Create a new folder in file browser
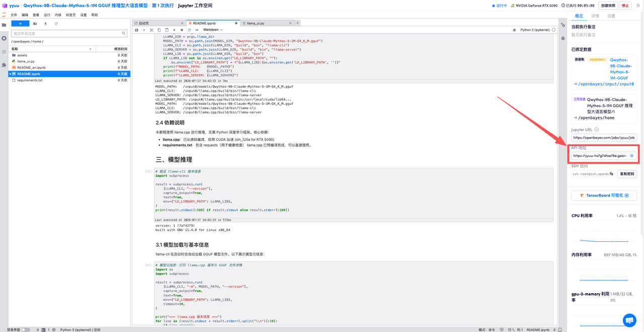This screenshot has width=644, height=332. [35, 24]
